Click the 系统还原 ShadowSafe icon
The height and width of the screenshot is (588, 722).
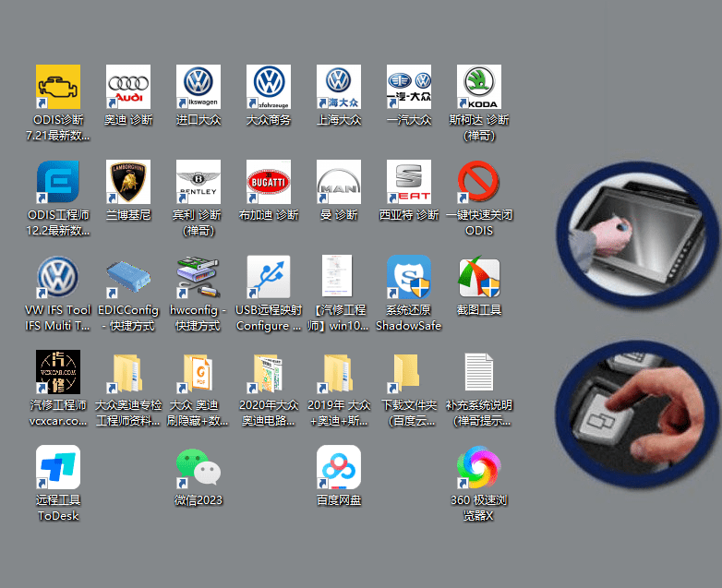click(409, 278)
